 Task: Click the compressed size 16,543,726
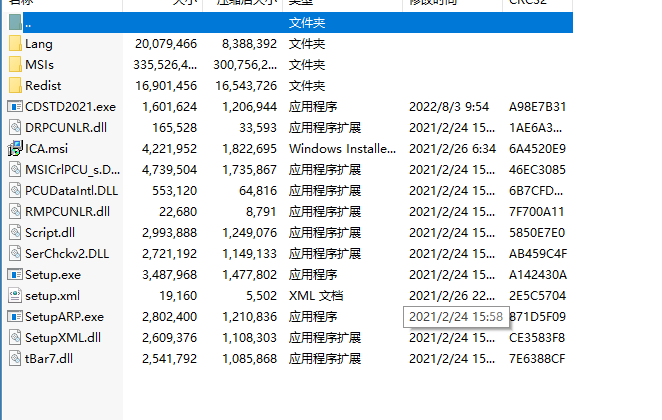click(246, 86)
